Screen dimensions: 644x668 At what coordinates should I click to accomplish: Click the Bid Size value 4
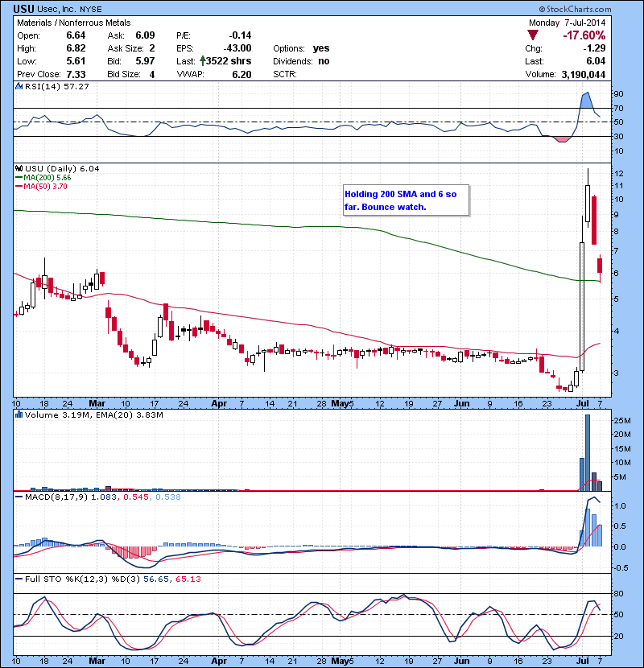click(152, 74)
